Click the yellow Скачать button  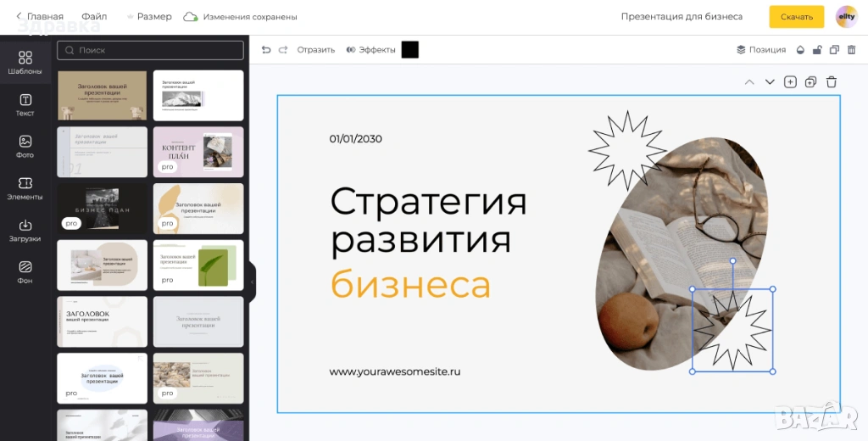[x=796, y=17]
